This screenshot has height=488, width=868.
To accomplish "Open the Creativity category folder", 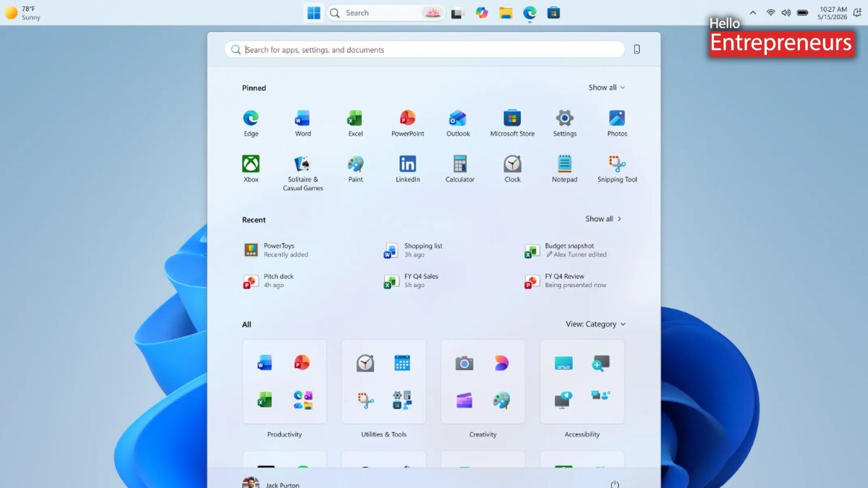I will [482, 382].
